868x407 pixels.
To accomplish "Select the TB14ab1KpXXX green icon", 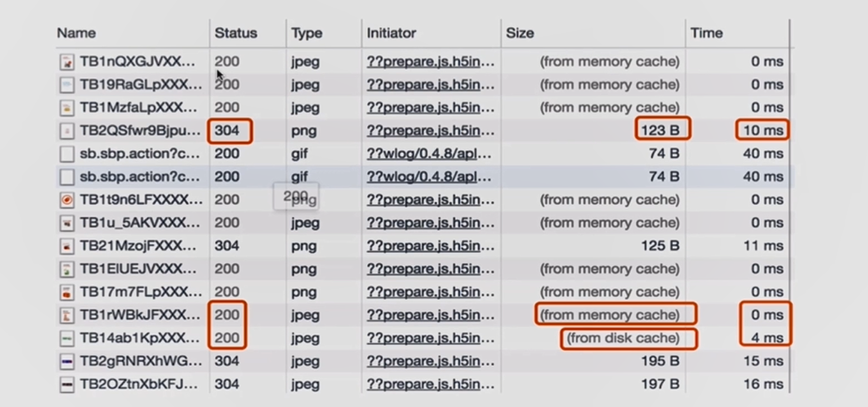I will click(x=67, y=337).
